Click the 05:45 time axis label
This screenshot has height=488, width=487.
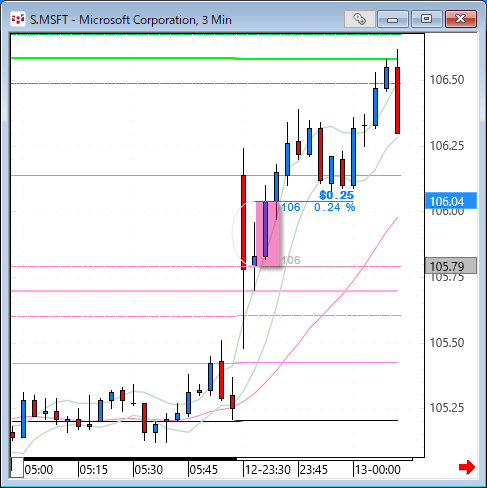[x=203, y=470]
